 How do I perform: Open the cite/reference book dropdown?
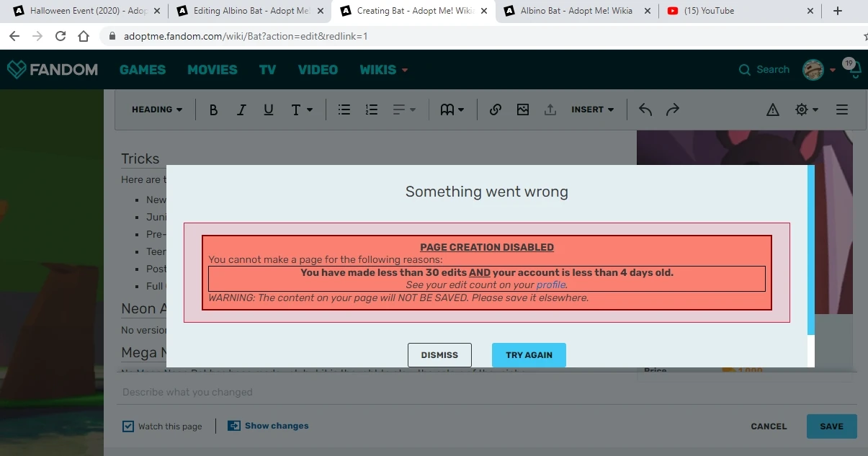(x=452, y=109)
